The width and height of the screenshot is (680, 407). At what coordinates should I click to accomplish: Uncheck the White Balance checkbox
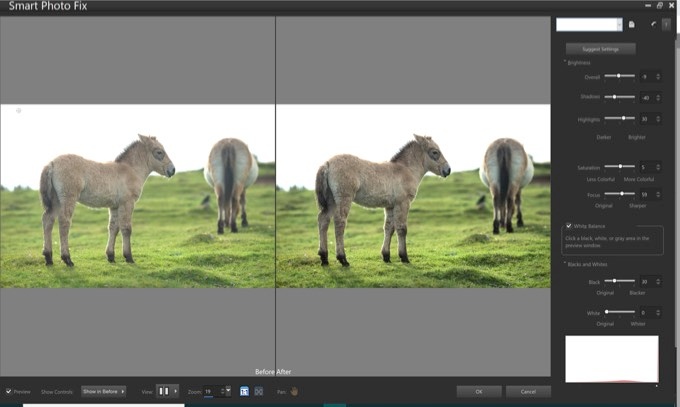569,226
